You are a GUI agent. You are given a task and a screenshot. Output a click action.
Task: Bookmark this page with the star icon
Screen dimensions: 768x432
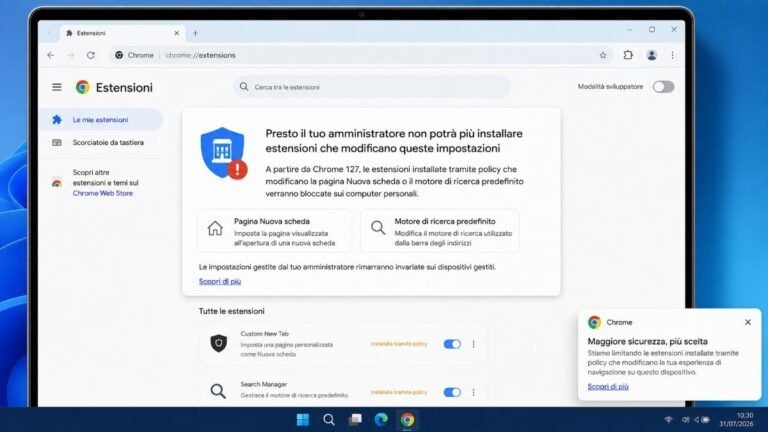(603, 55)
